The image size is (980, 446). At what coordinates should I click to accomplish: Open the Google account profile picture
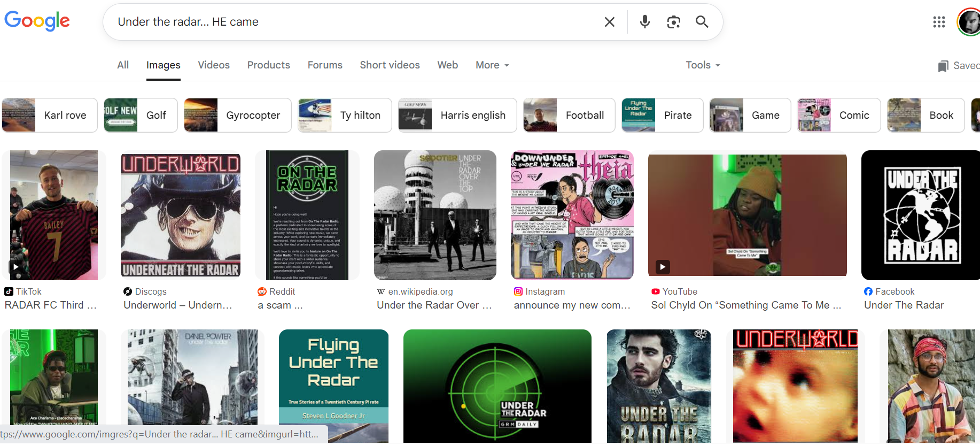pyautogui.click(x=969, y=22)
